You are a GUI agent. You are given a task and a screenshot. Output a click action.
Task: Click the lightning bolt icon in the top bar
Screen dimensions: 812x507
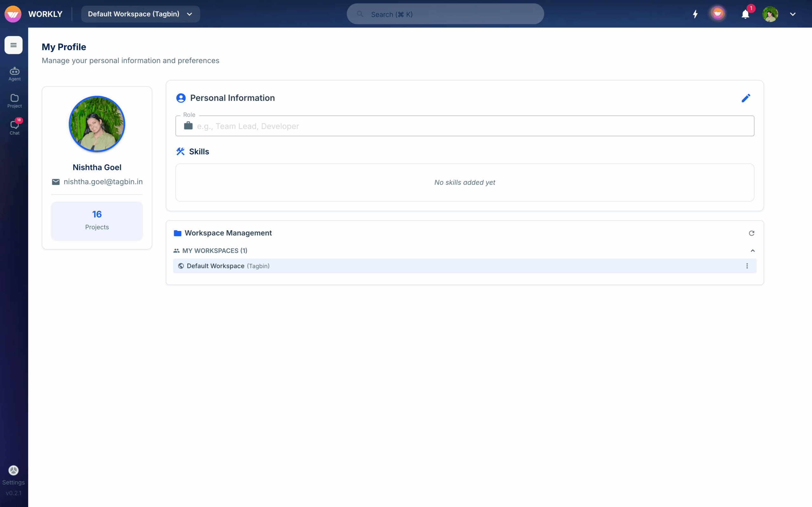(695, 14)
